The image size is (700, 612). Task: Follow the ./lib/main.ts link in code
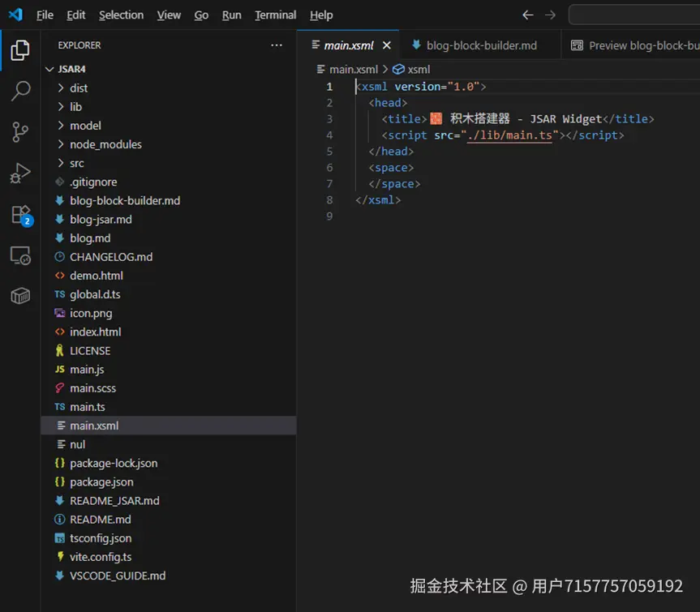pyautogui.click(x=509, y=135)
